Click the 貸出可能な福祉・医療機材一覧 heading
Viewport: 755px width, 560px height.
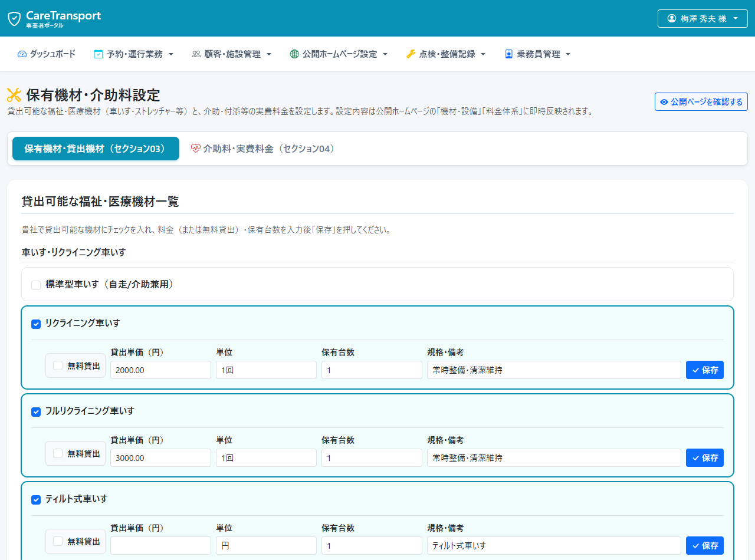click(x=100, y=202)
